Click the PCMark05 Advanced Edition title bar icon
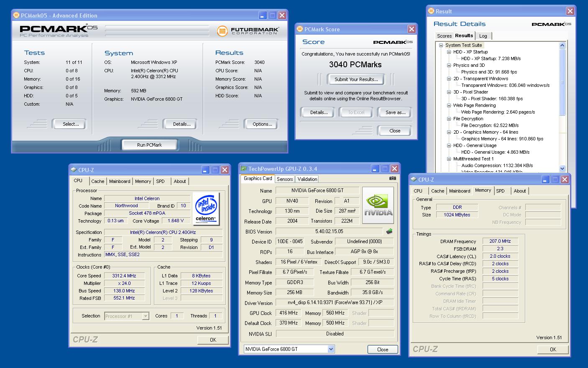This screenshot has height=368, width=588. [16, 15]
